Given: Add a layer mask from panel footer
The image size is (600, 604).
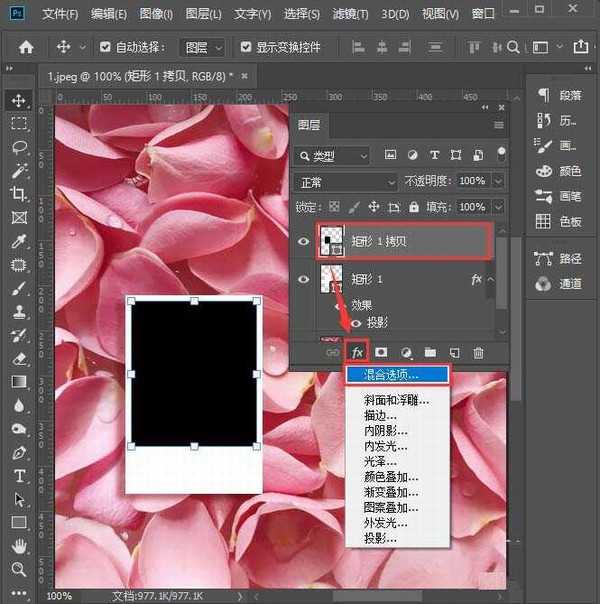Looking at the screenshot, I should [382, 352].
